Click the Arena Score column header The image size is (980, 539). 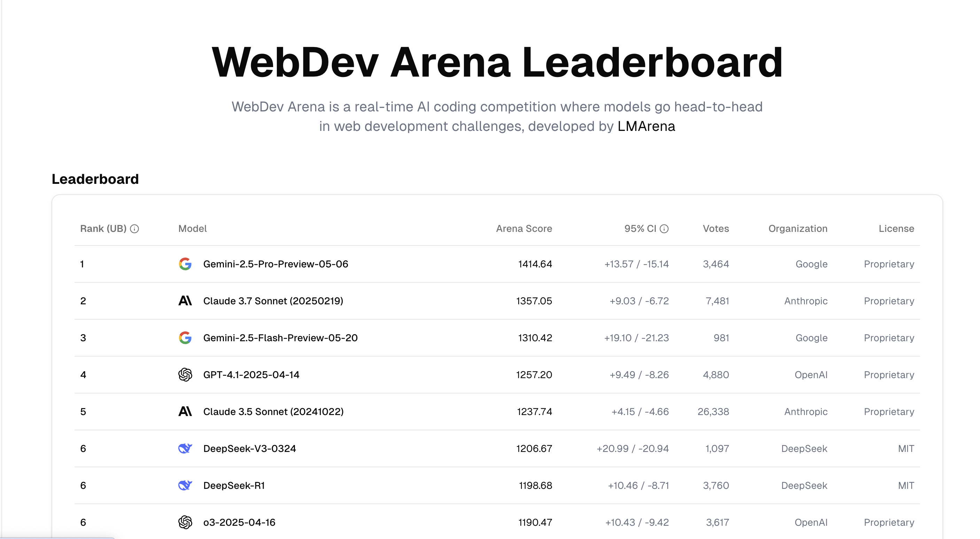[523, 229]
